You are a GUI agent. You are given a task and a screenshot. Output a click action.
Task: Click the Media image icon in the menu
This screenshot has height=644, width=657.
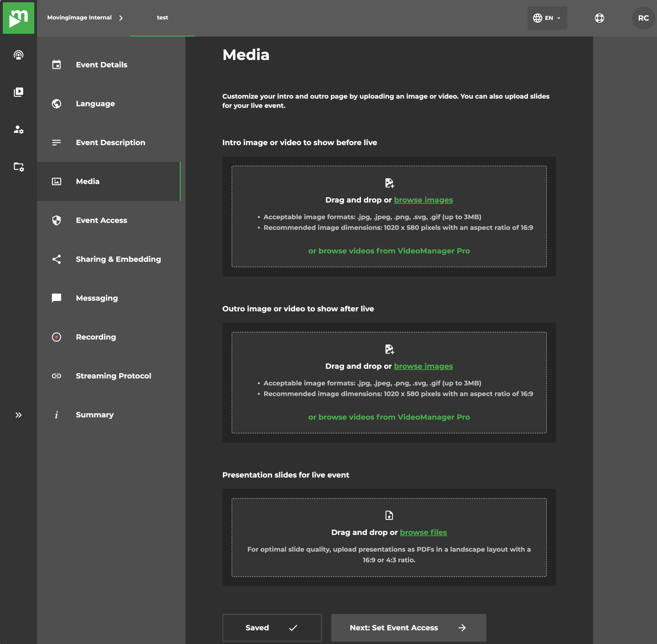tap(57, 181)
